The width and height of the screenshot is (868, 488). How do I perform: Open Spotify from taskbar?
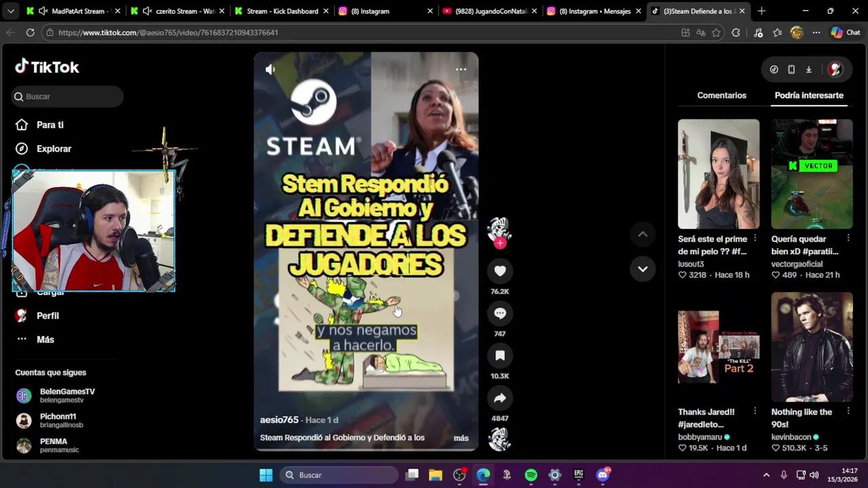(531, 475)
